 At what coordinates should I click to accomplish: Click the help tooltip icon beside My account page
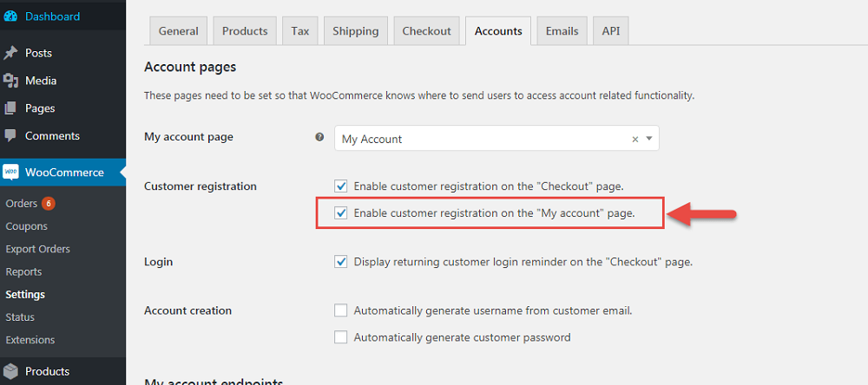click(x=319, y=138)
